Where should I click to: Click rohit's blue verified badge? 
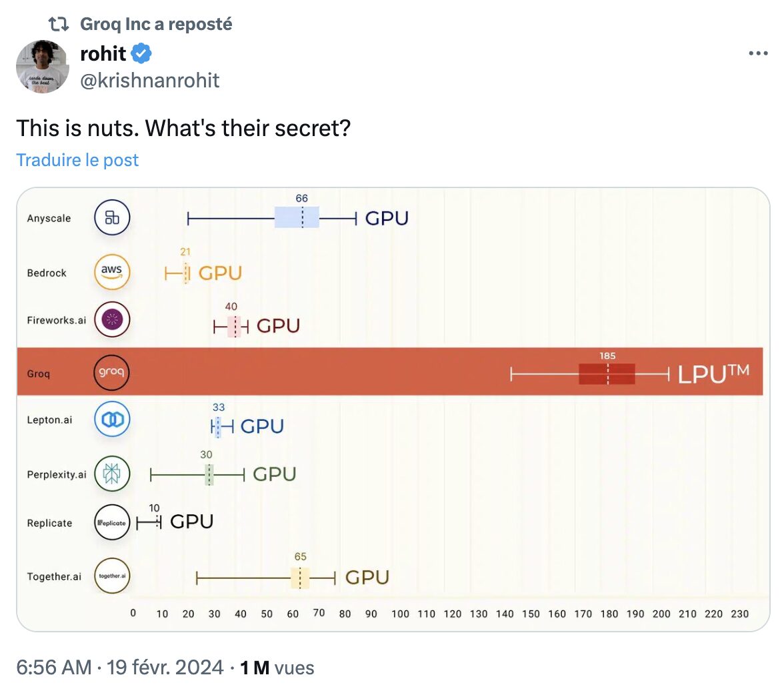[141, 53]
